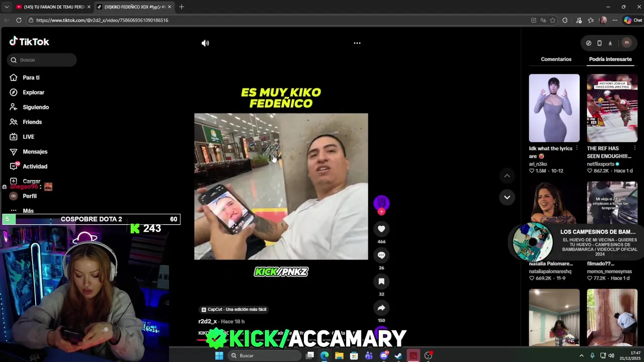Image resolution: width=644 pixels, height=362 pixels.
Task: Open the Edge profile avatar
Action: 603,20
